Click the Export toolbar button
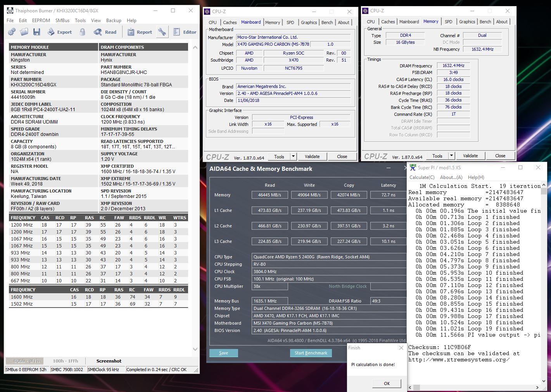The width and height of the screenshot is (551, 392). pos(60,32)
